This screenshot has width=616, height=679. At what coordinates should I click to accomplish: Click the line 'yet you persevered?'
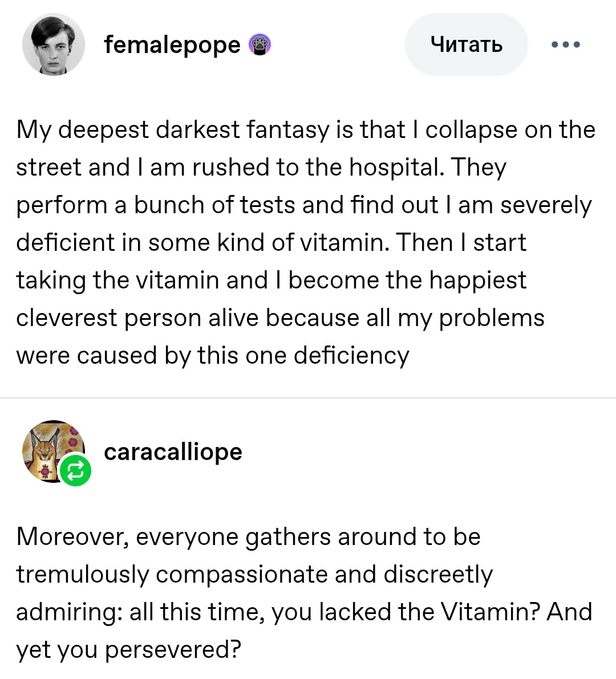[x=129, y=650]
